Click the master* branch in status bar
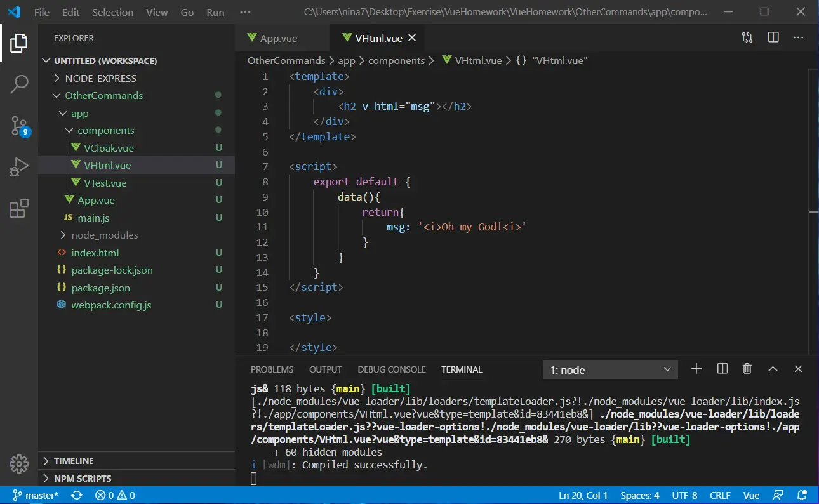This screenshot has width=819, height=504. click(x=36, y=495)
